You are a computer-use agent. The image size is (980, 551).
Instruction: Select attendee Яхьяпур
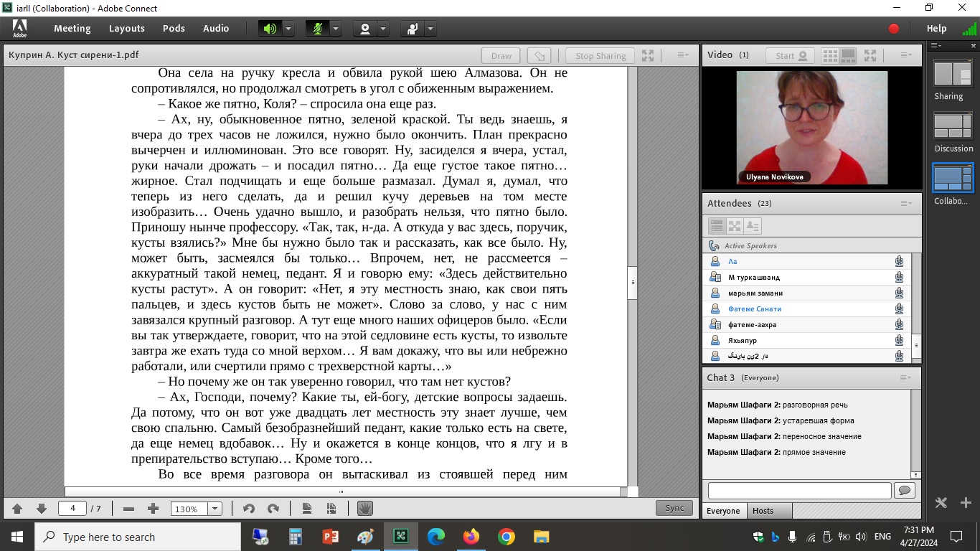pos(806,340)
